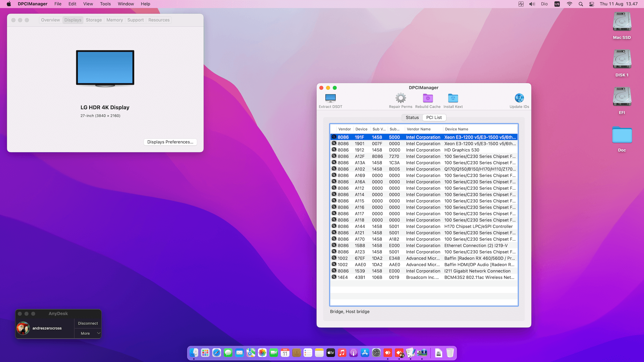Select the HD Graphics 530 row
The image size is (644, 362).
click(424, 150)
